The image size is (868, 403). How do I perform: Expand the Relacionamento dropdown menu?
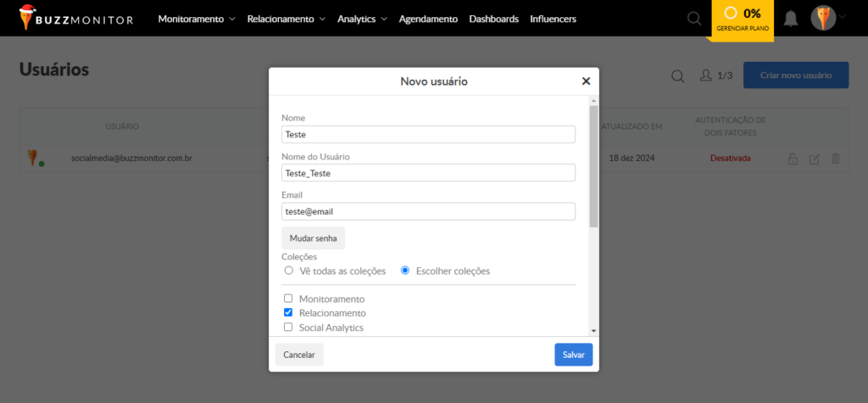(x=286, y=18)
